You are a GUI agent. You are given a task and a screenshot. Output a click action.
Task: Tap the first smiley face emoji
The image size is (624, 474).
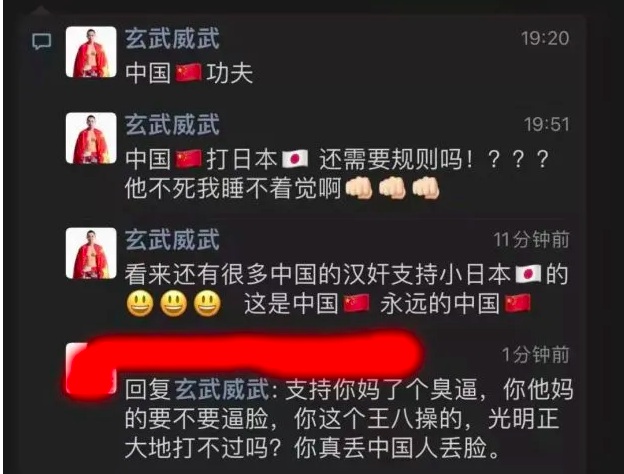(x=140, y=304)
